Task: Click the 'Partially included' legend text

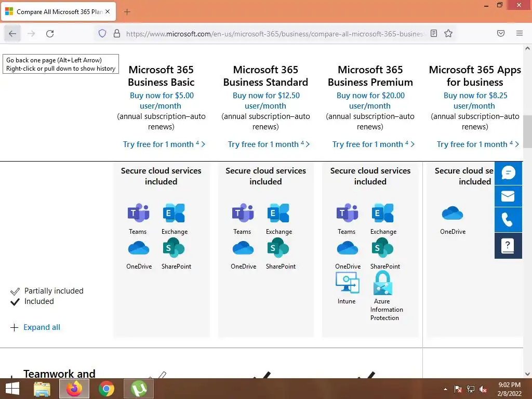Action: click(x=54, y=291)
